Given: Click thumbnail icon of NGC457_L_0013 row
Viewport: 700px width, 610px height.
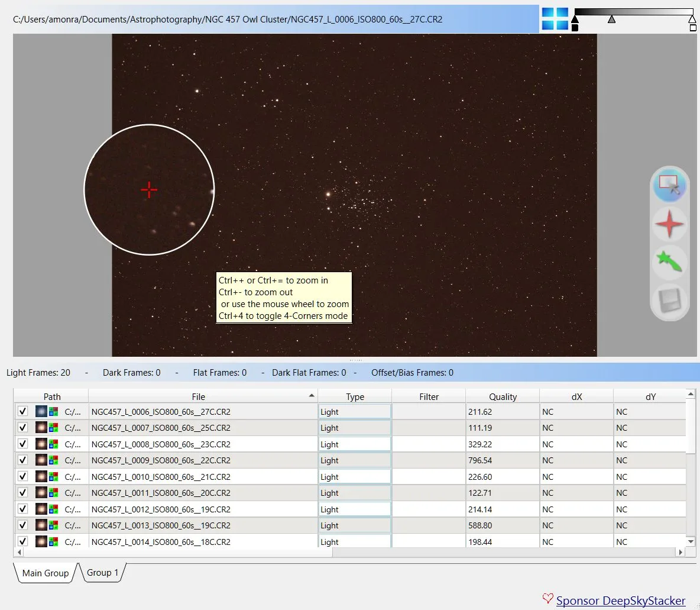Looking at the screenshot, I should point(41,525).
